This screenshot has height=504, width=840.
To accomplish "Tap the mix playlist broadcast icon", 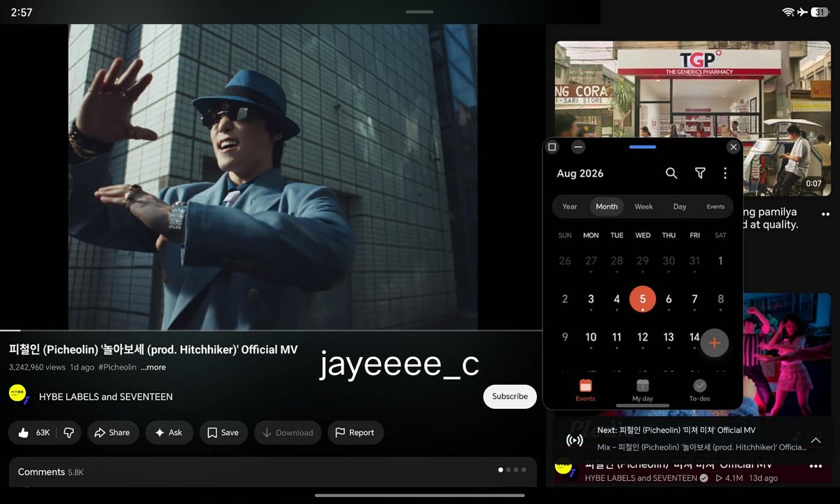I will [575, 440].
